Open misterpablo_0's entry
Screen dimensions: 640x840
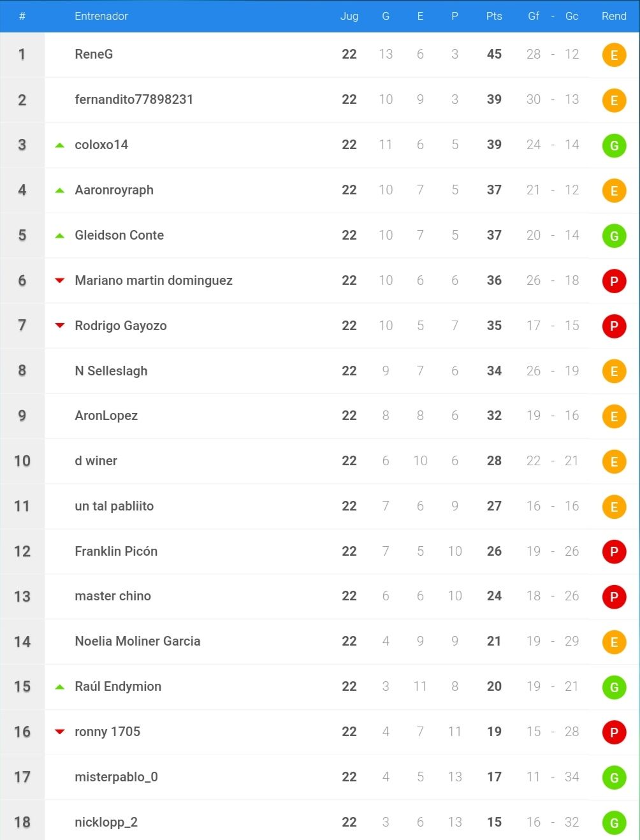pyautogui.click(x=116, y=777)
